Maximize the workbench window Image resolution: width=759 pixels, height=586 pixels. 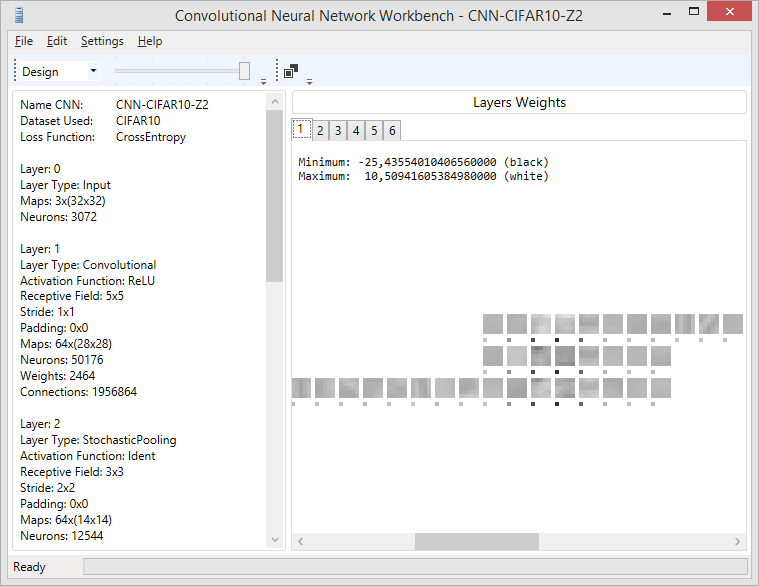click(x=694, y=12)
